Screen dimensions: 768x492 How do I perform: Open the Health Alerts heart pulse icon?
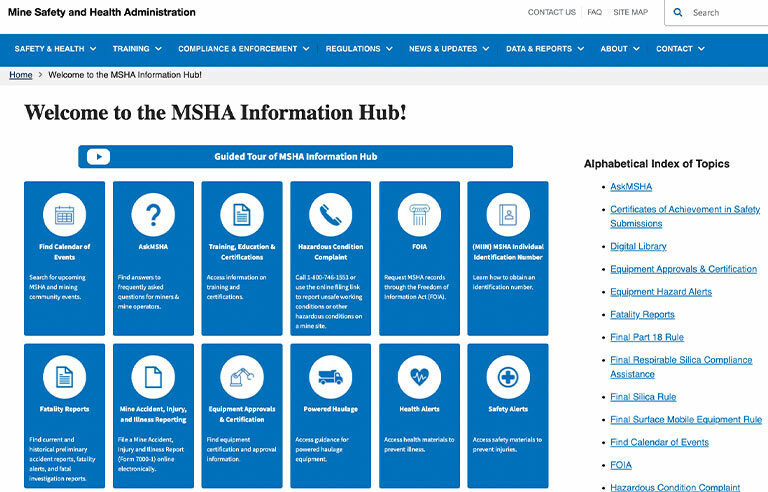[x=419, y=377]
